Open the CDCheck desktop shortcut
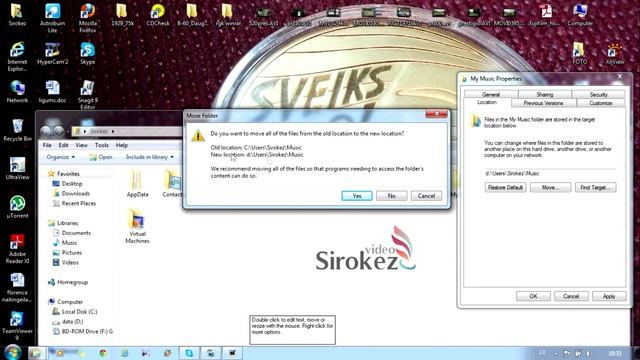The image size is (640, 360). 158,15
